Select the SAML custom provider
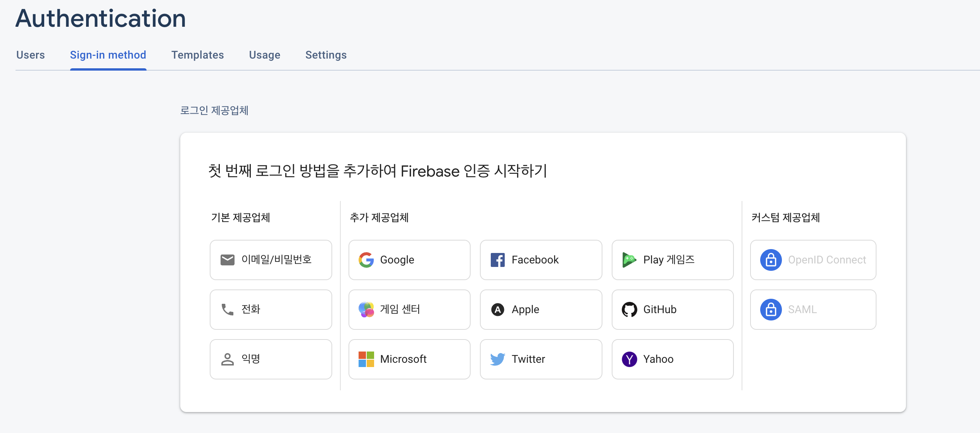Viewport: 980px width, 433px height. [813, 310]
